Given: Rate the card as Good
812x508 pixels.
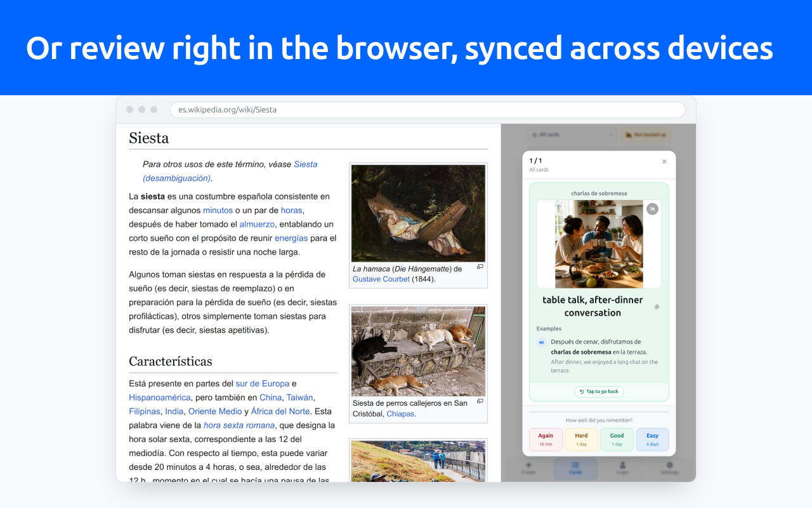Looking at the screenshot, I should click(x=617, y=439).
